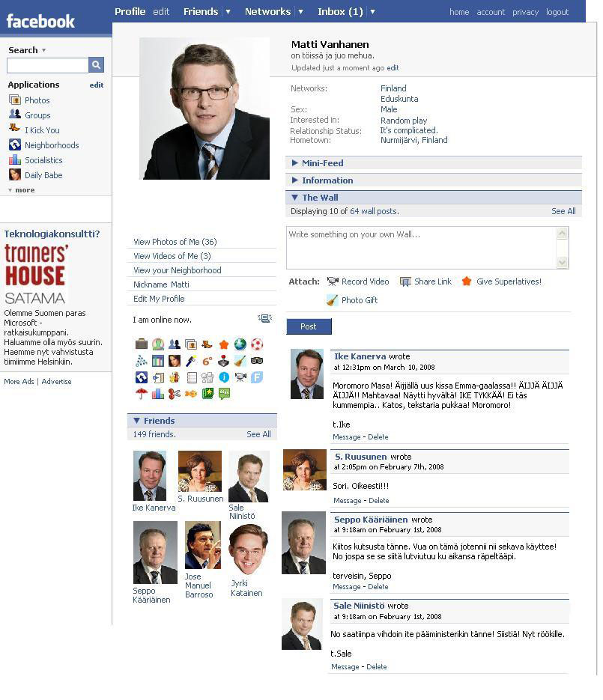The width and height of the screenshot is (603, 700).
Task: Click the Photo Gift brush icon
Action: pyautogui.click(x=332, y=300)
